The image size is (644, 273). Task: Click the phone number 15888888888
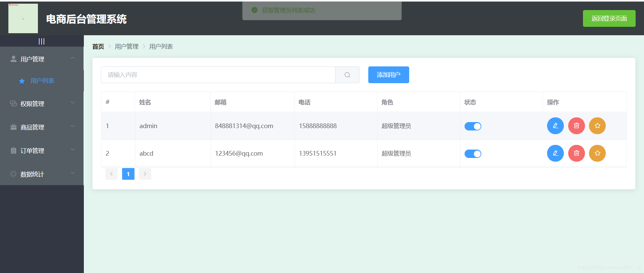[318, 126]
